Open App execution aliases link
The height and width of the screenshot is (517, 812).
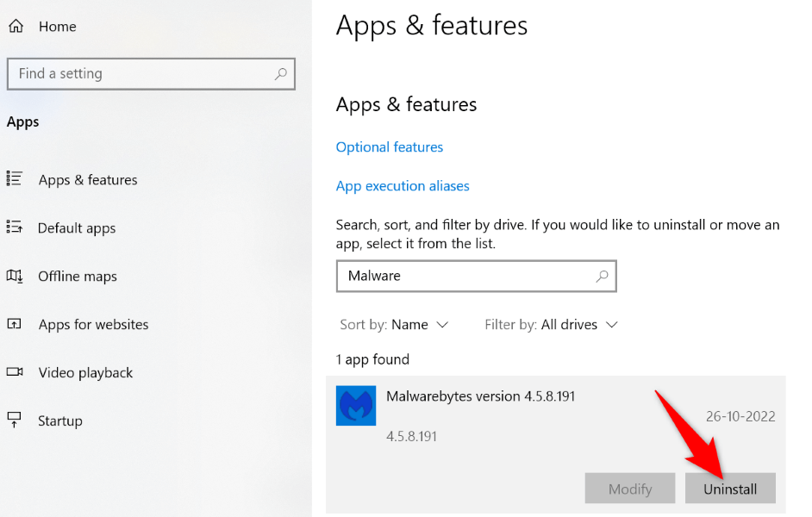(x=403, y=186)
